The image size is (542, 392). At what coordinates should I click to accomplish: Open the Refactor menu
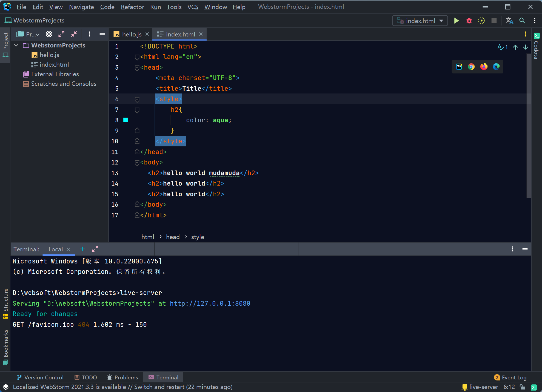tap(132, 7)
